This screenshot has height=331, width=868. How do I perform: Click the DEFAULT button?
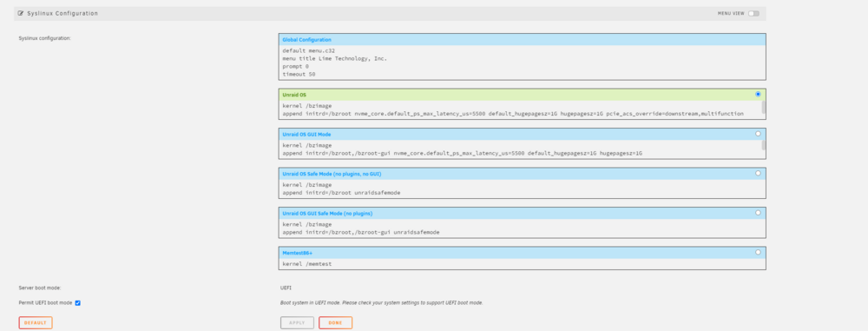pos(36,322)
